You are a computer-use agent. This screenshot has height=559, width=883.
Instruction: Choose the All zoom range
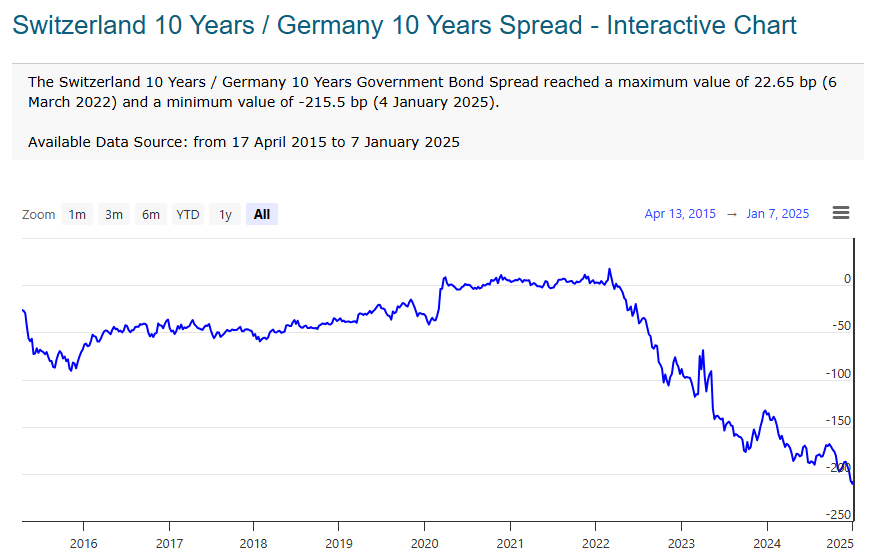click(262, 214)
